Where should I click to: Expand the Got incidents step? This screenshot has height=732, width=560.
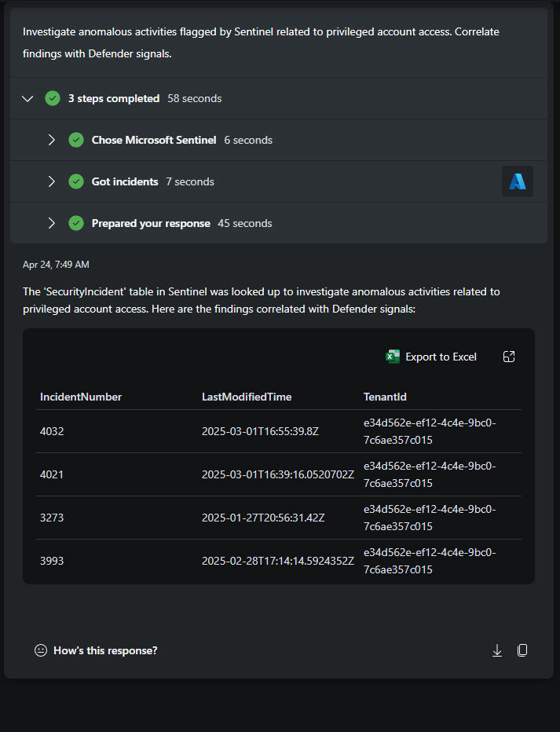(51, 181)
